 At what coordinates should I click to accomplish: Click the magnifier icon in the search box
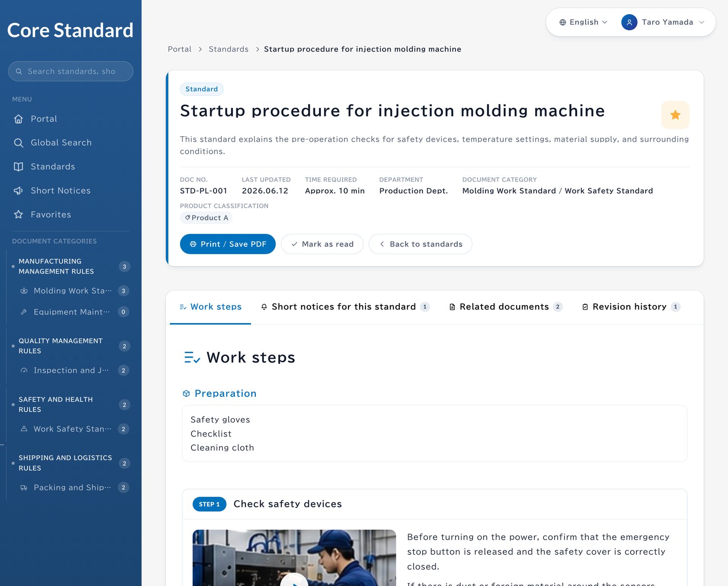click(x=19, y=71)
